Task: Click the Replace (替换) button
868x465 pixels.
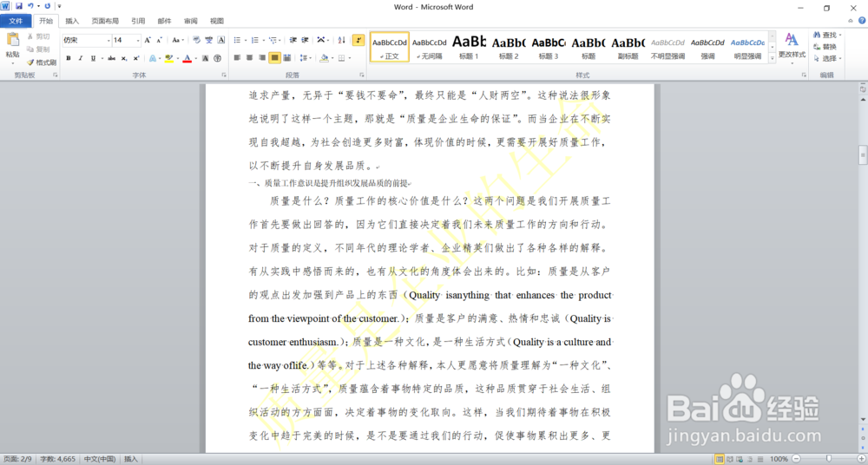Action: (x=825, y=47)
